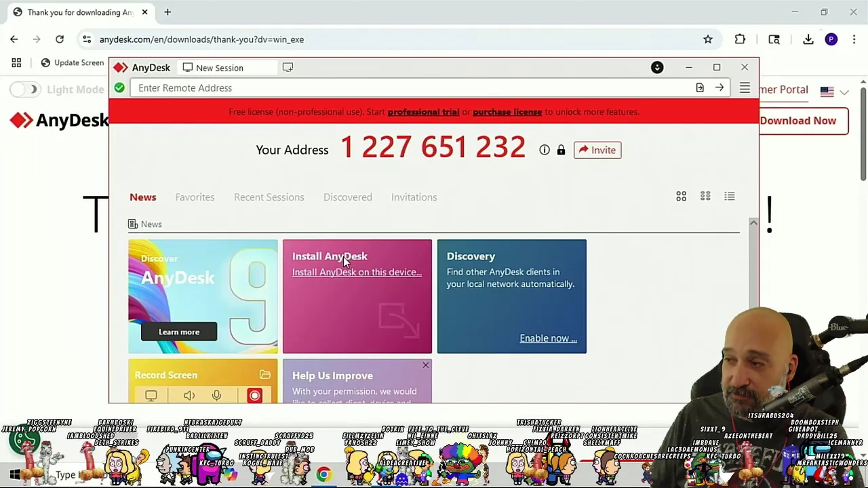868x488 pixels.
Task: Click the AnyDesk tab logo
Action: (121, 68)
